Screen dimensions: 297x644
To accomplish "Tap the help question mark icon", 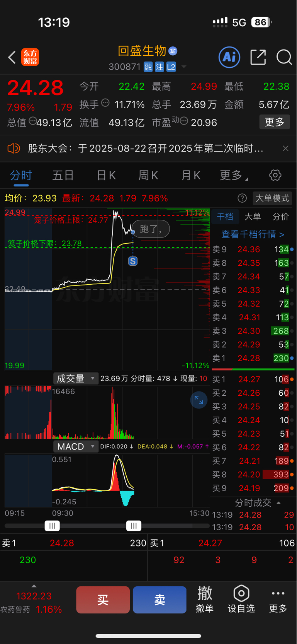I will click(242, 198).
